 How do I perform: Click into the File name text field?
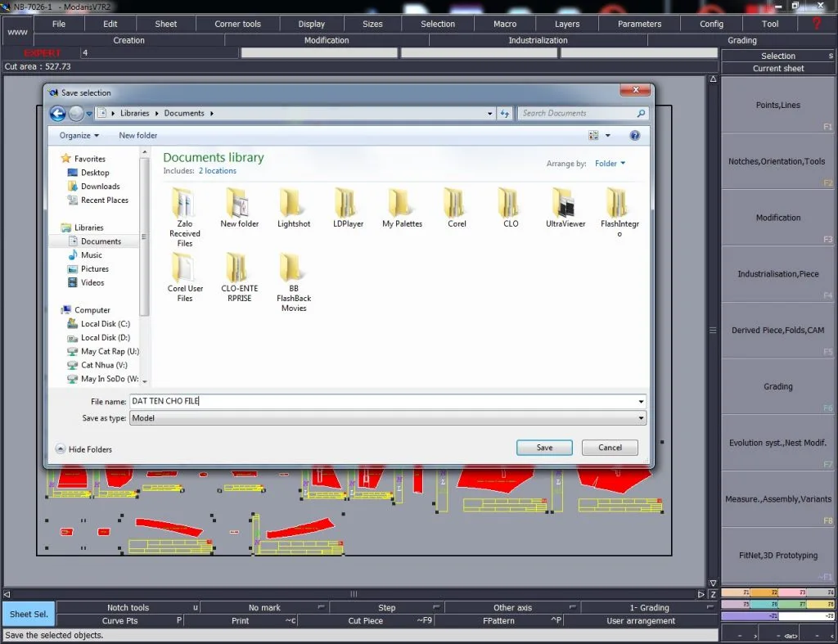(x=383, y=401)
